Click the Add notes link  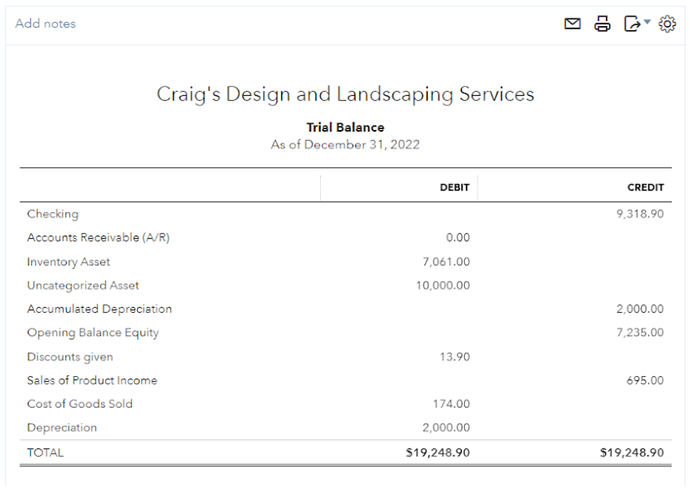pyautogui.click(x=45, y=24)
